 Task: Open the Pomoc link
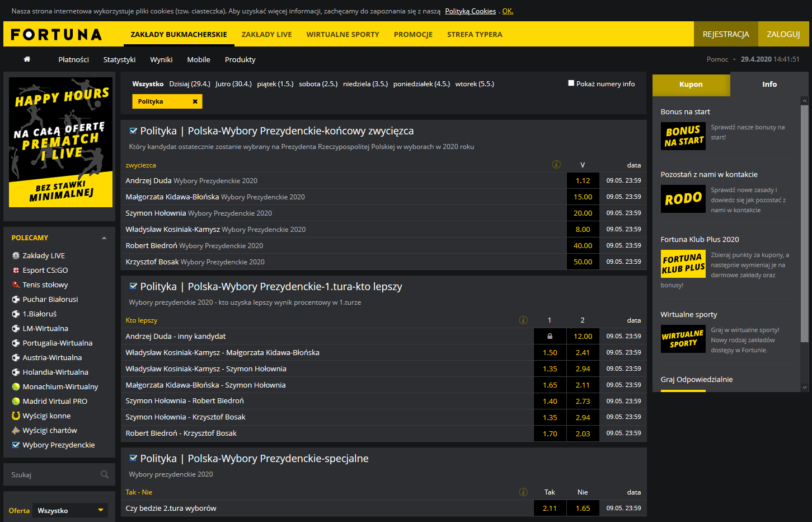click(717, 59)
